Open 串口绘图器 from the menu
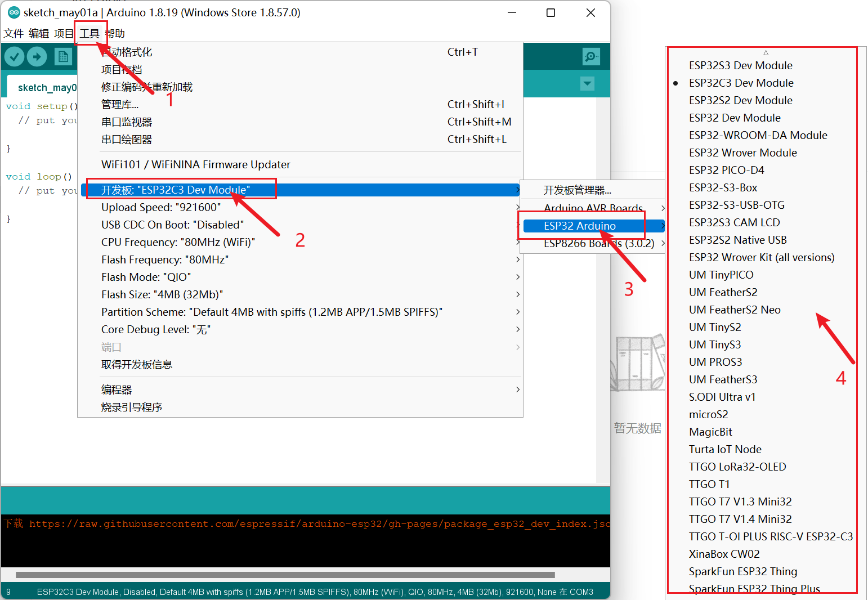The image size is (868, 600). tap(300, 140)
